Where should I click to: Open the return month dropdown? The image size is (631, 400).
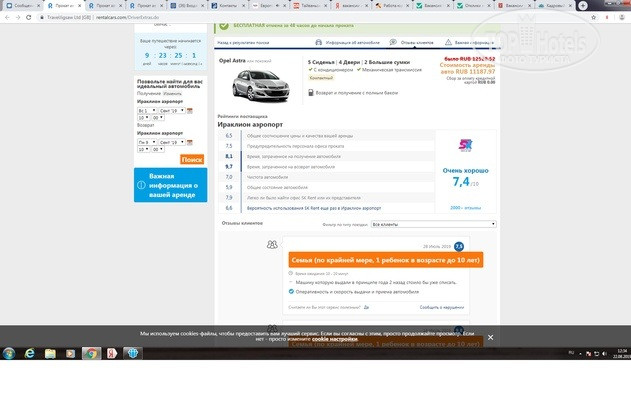pos(169,143)
